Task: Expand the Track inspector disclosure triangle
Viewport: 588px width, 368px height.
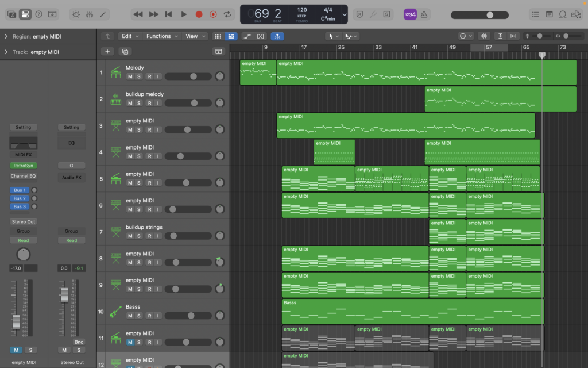Action: (6, 52)
